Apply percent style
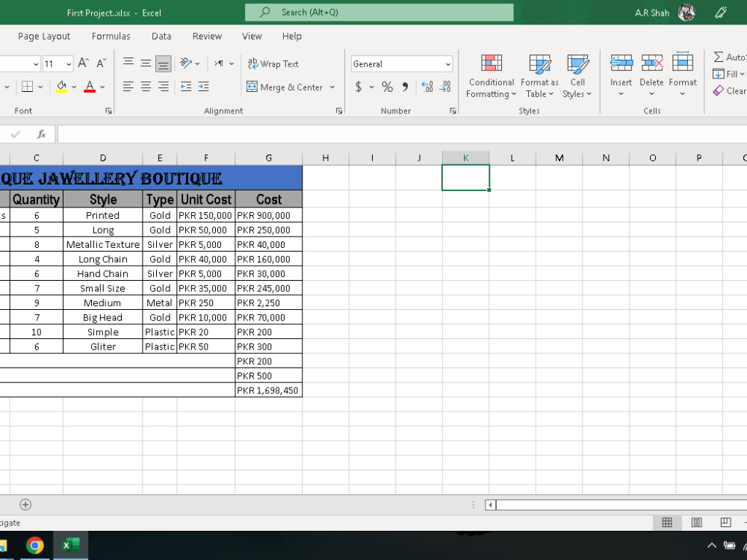Viewport: 747px width, 560px height. pos(387,87)
